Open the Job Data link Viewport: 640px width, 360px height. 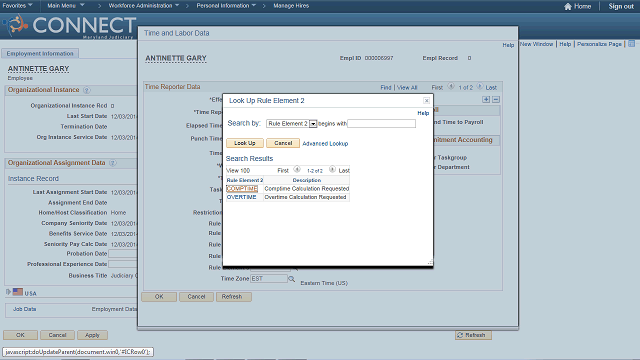click(24, 309)
